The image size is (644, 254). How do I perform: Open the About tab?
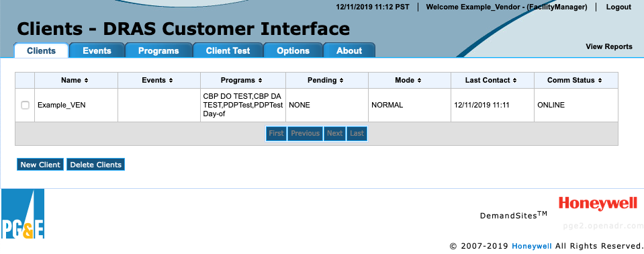tap(349, 50)
